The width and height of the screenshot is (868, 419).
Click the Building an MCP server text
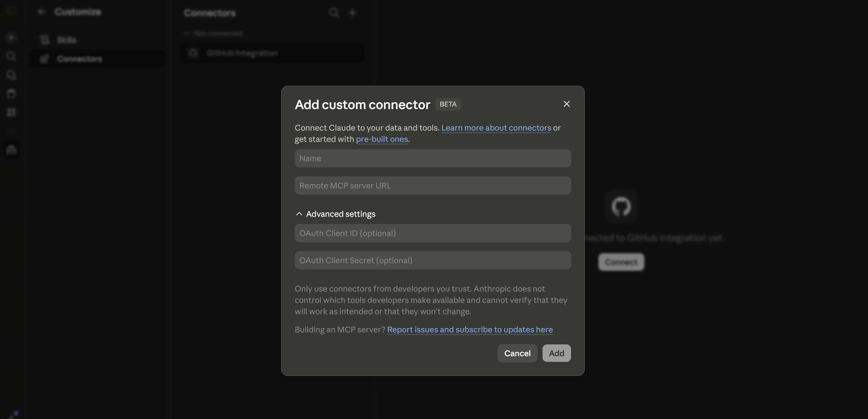(340, 330)
